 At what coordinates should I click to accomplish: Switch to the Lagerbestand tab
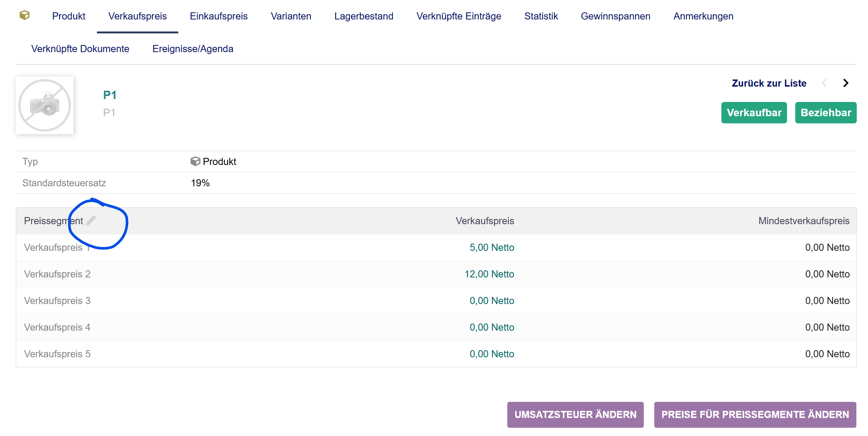pyautogui.click(x=363, y=16)
